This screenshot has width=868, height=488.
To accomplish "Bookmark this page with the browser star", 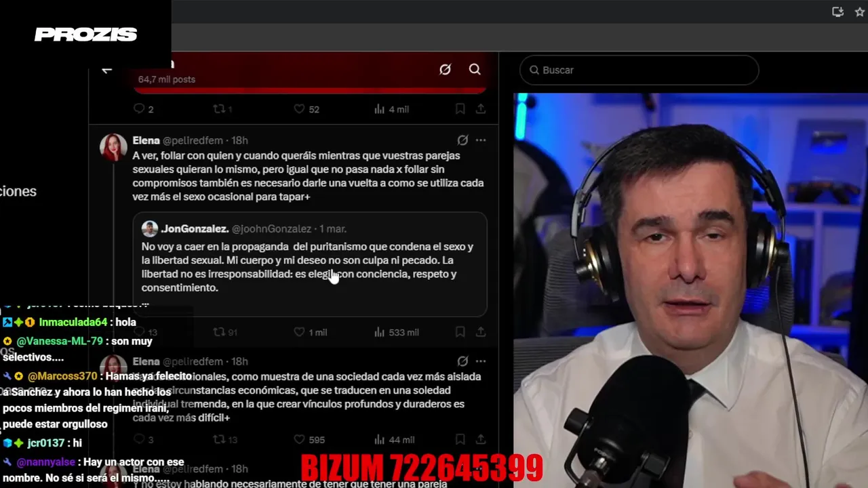I will pyautogui.click(x=860, y=12).
